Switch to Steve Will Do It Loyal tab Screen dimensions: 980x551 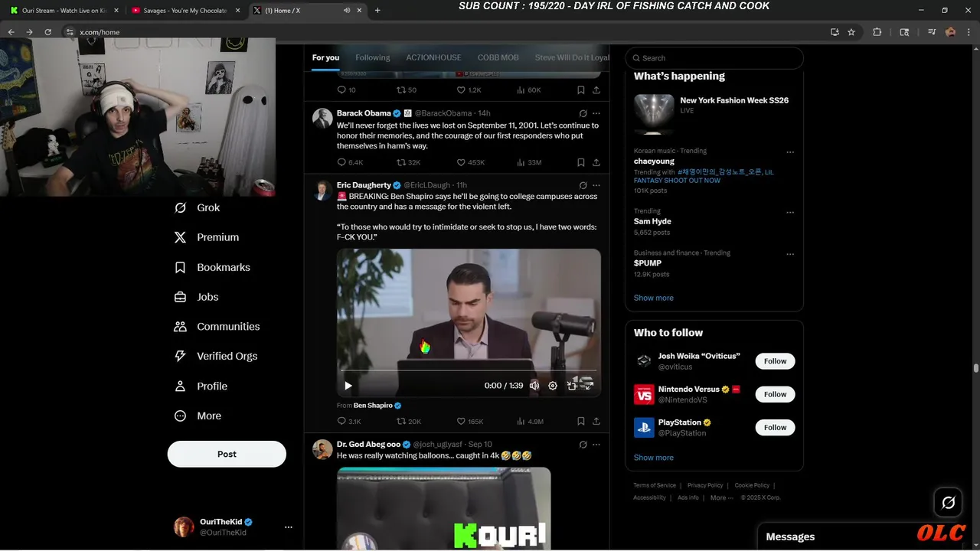coord(572,57)
